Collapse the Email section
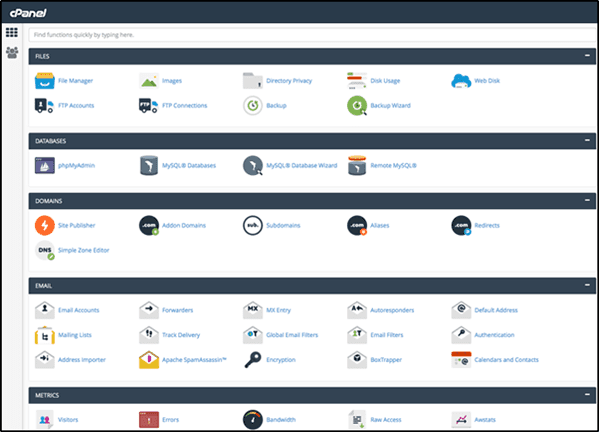 (587, 285)
